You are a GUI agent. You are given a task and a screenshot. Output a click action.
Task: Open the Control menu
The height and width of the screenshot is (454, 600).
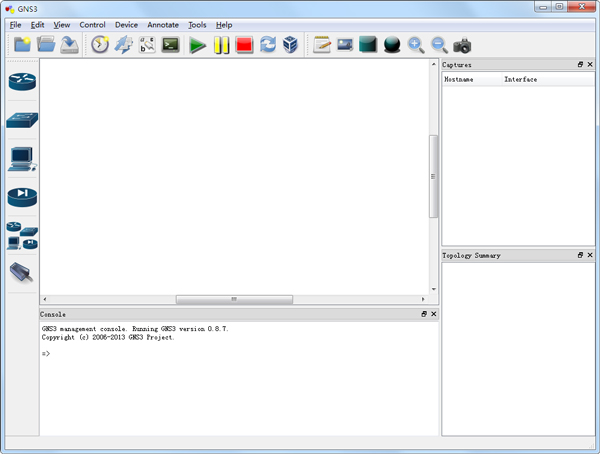[92, 25]
